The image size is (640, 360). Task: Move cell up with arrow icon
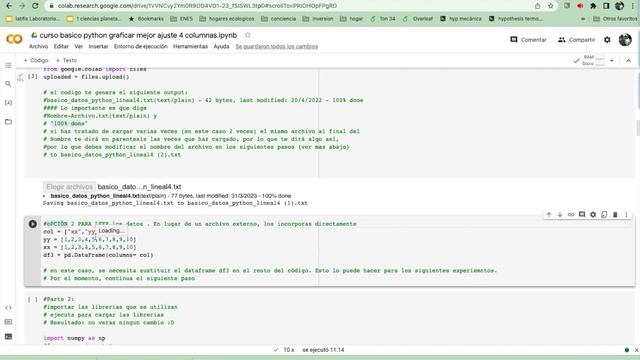pyautogui.click(x=549, y=215)
